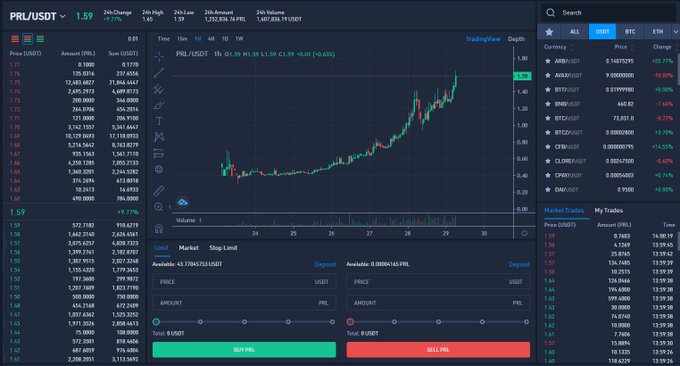The image size is (680, 366).
Task: Select the prediction and measurement tool
Action: (x=159, y=153)
